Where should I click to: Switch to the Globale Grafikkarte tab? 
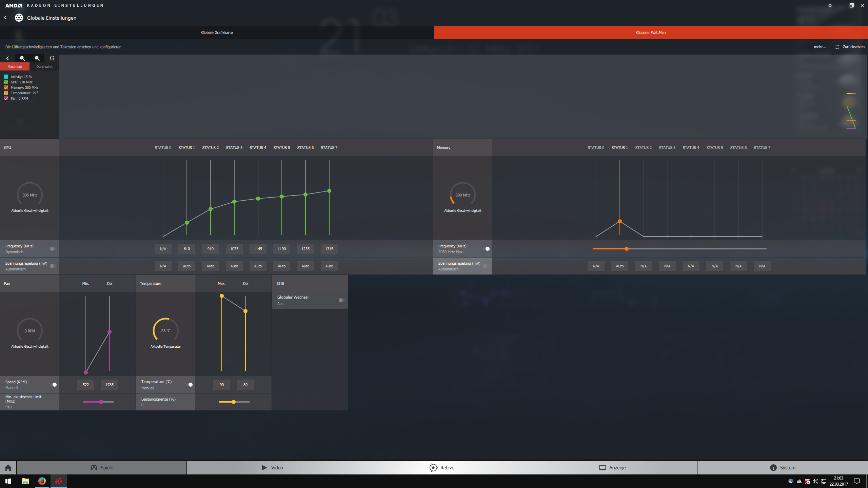click(x=217, y=33)
